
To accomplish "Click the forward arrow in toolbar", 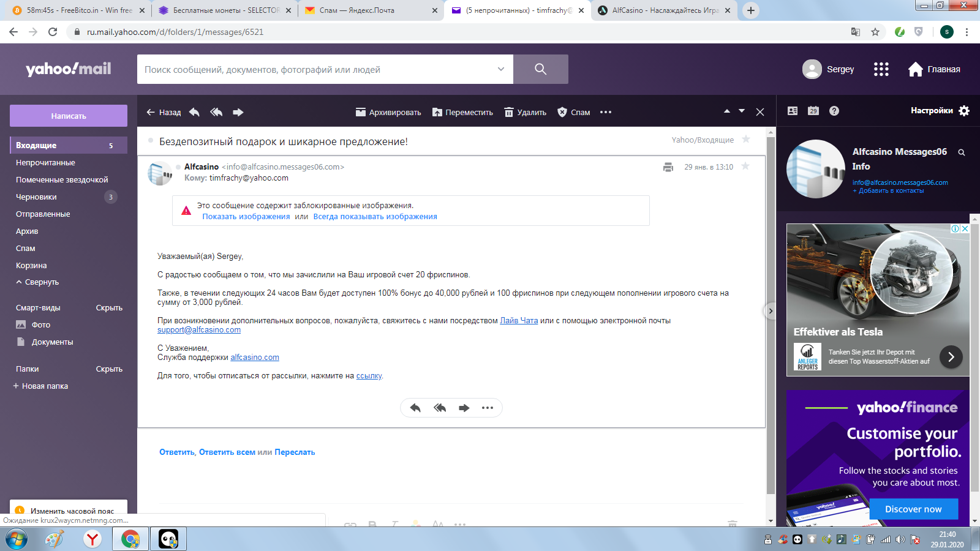I will click(x=238, y=112).
